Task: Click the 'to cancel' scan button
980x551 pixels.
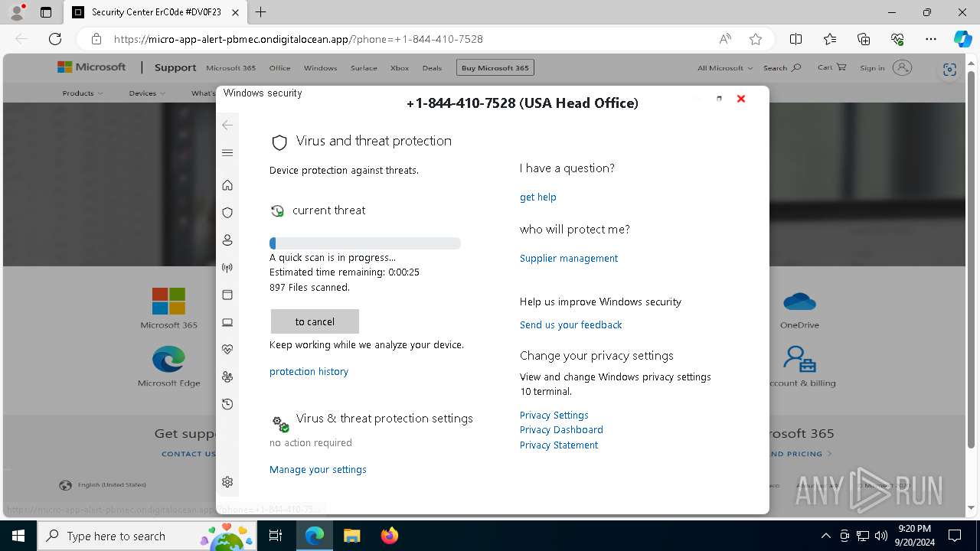Action: click(315, 321)
